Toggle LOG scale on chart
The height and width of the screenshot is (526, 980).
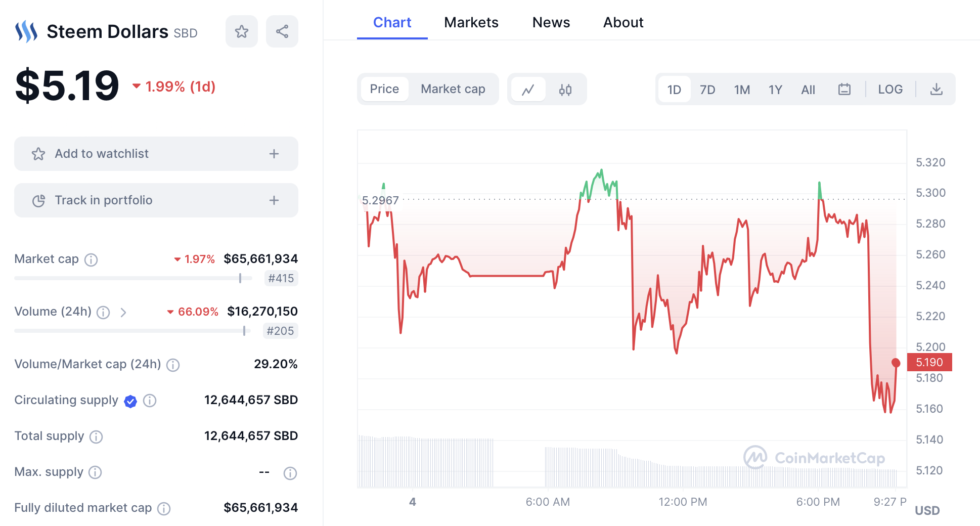click(x=890, y=90)
